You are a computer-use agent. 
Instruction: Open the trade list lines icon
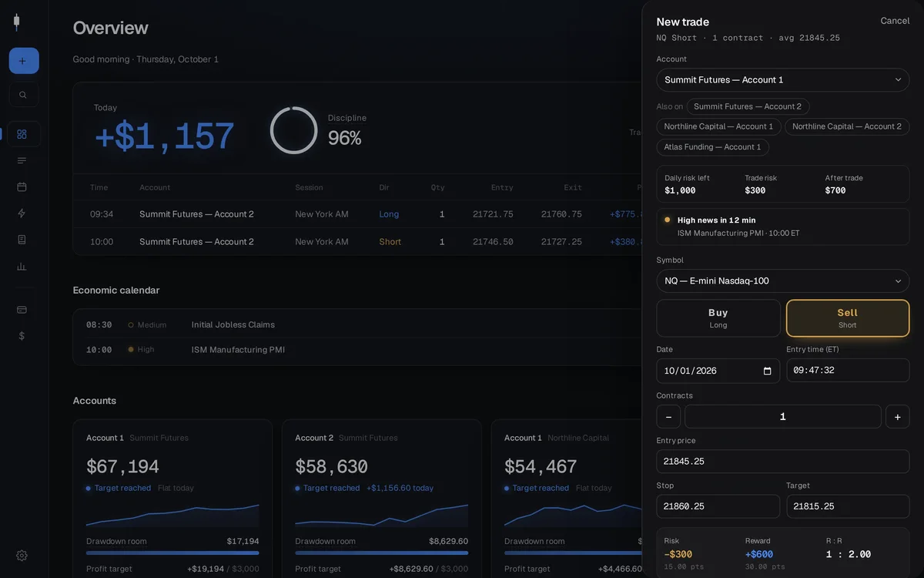[x=22, y=160]
